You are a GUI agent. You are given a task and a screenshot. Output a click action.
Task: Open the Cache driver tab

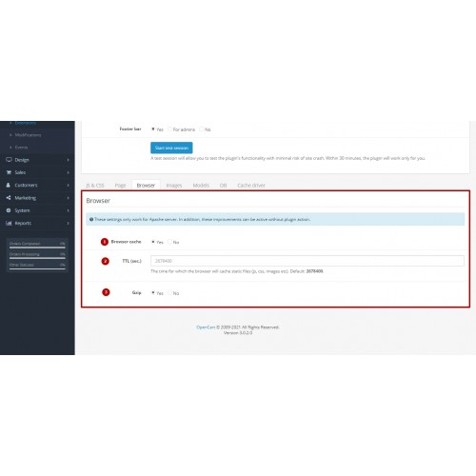coord(251,186)
